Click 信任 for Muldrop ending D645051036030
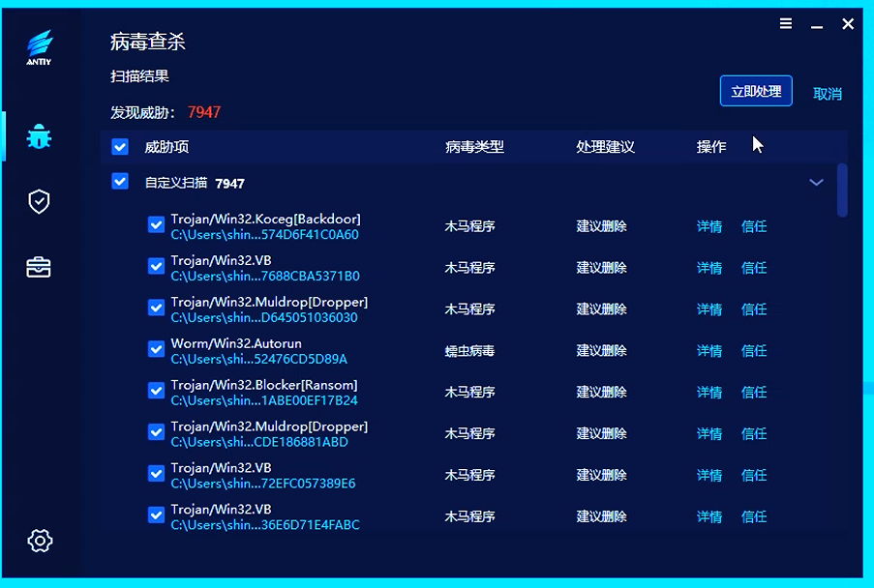874x588 pixels. [x=754, y=309]
